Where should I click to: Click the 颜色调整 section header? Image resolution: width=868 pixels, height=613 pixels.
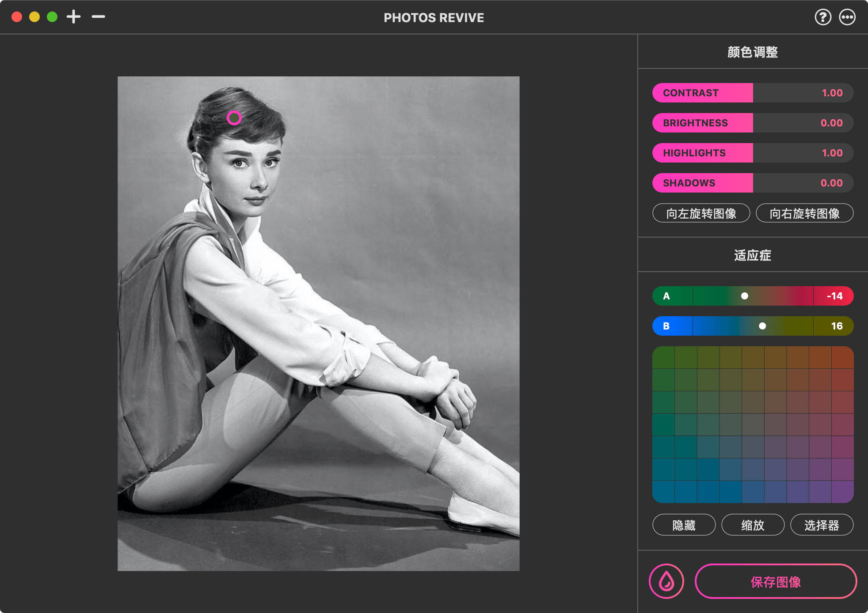(x=753, y=52)
